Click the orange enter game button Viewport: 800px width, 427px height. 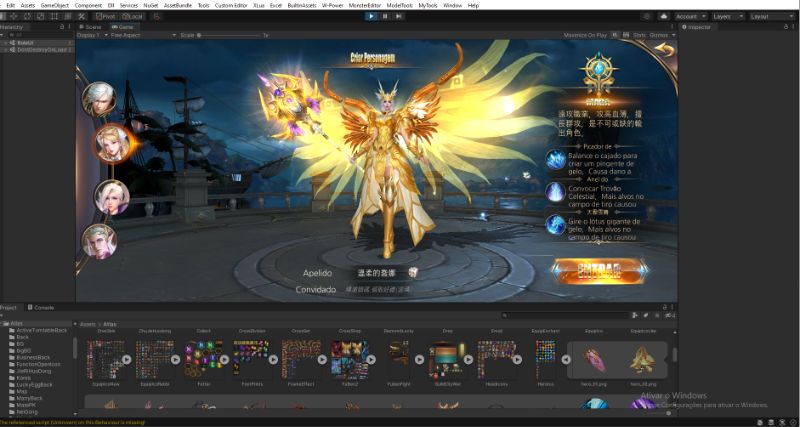point(600,268)
